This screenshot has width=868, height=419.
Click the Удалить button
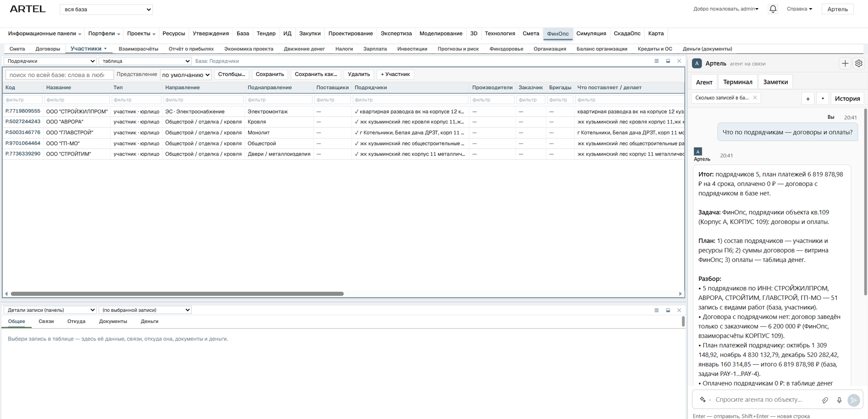pos(359,74)
